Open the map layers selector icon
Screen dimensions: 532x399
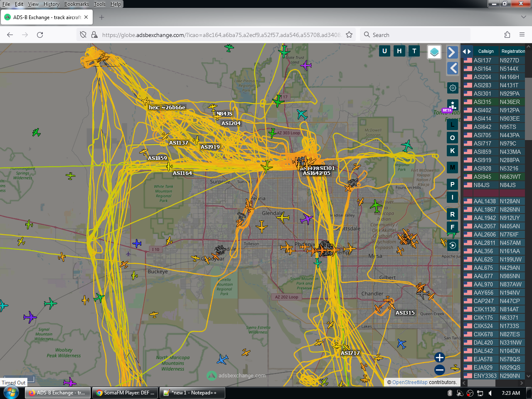434,52
